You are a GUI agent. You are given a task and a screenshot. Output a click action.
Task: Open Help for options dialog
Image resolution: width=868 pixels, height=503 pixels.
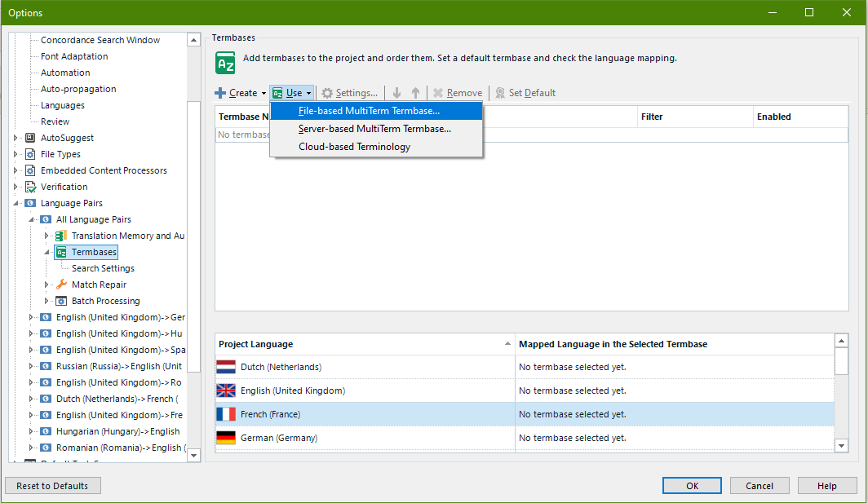click(x=827, y=486)
